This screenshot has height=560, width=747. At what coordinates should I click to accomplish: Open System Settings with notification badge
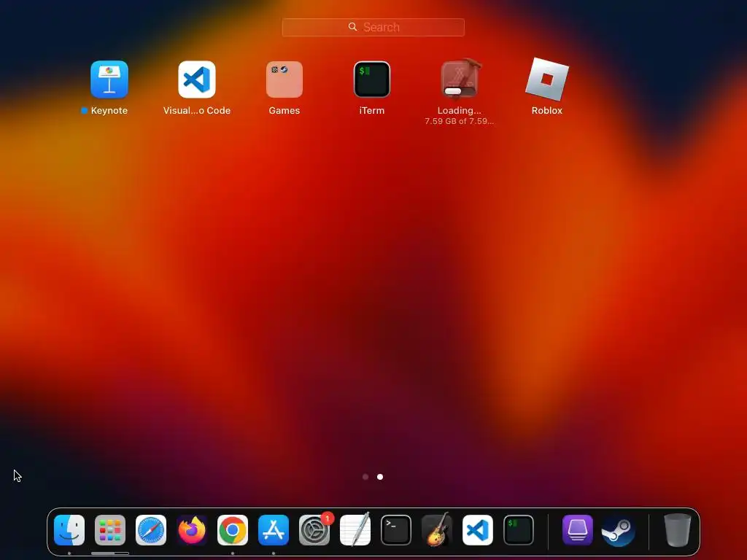click(x=314, y=530)
